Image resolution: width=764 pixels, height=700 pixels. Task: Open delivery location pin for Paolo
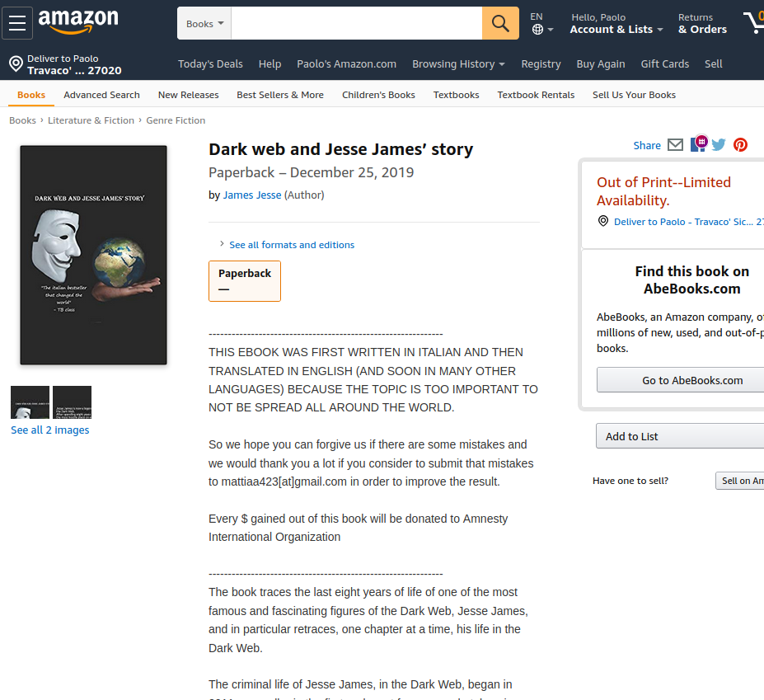point(65,64)
